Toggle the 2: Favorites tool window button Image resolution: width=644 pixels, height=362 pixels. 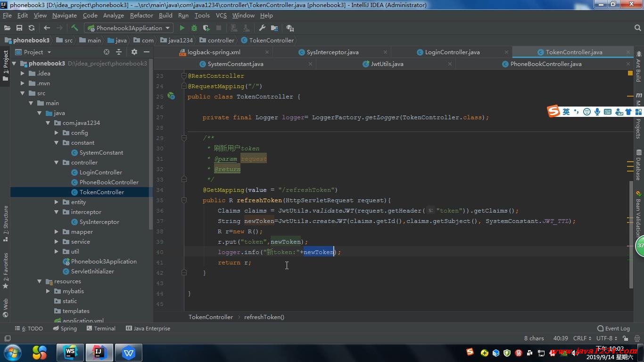pyautogui.click(x=5, y=271)
